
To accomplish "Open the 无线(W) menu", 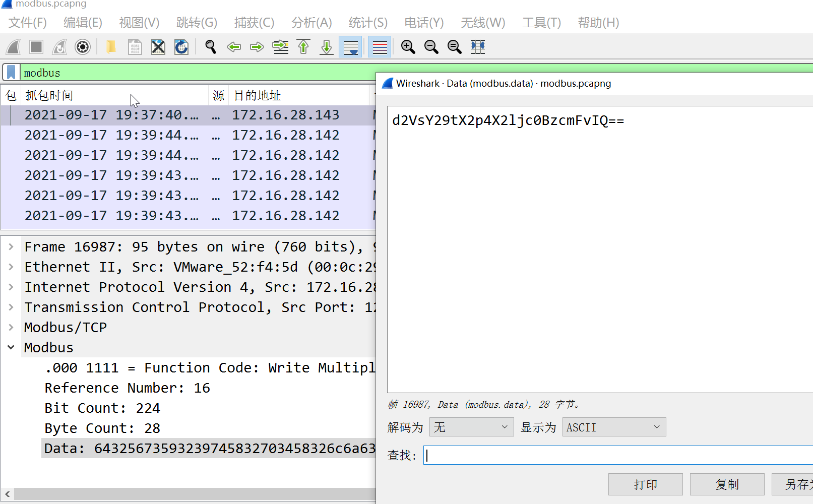I will [483, 23].
